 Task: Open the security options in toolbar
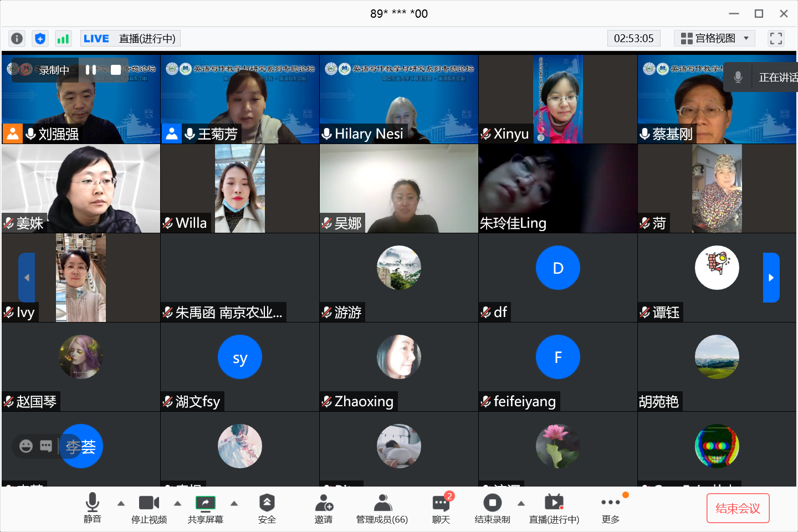pyautogui.click(x=267, y=508)
